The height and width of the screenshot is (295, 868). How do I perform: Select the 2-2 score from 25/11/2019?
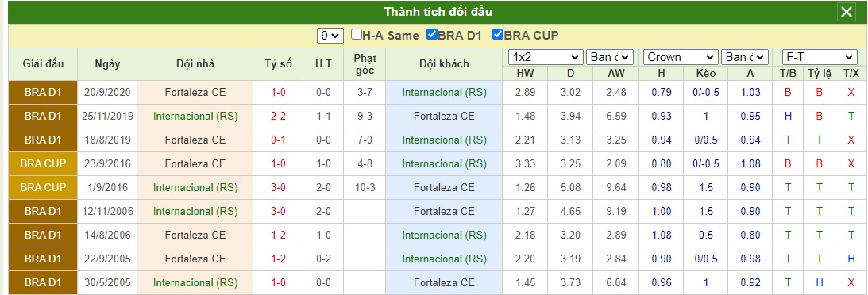click(279, 116)
